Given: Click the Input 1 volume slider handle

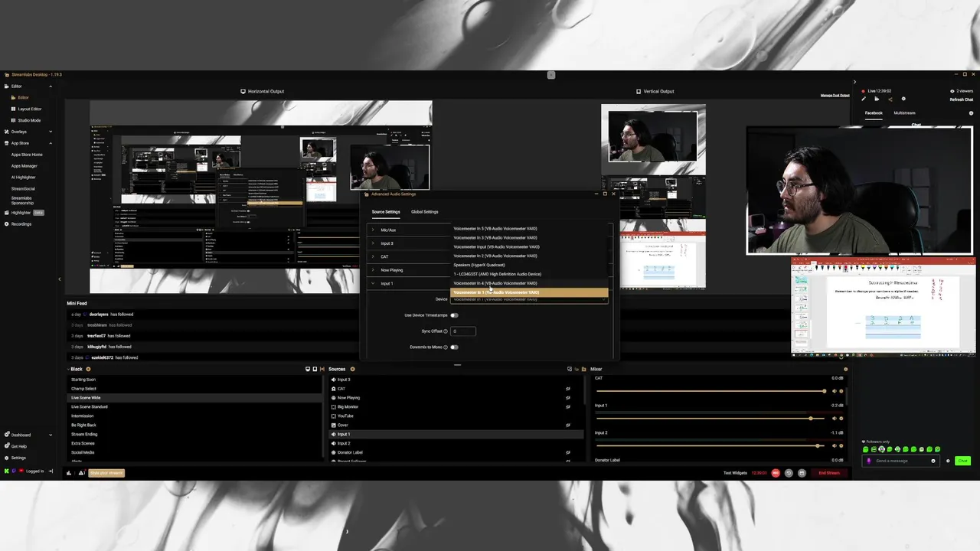Looking at the screenshot, I should click(x=811, y=419).
